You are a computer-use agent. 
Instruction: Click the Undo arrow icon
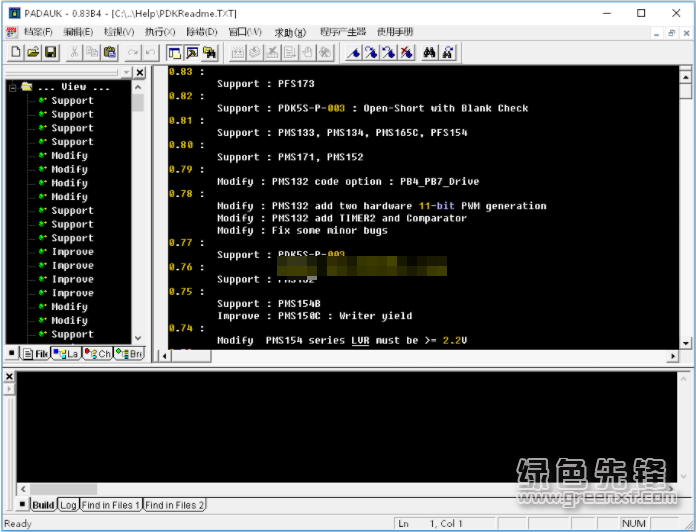click(x=150, y=52)
